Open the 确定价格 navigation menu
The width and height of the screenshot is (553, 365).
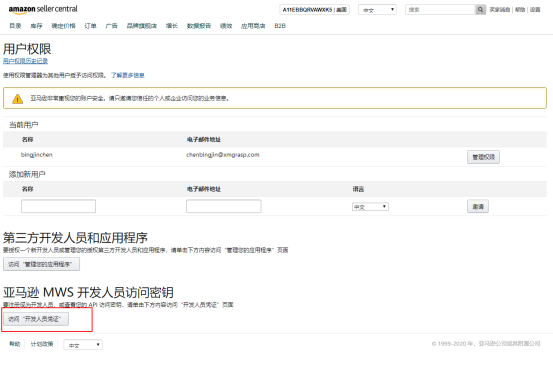[63, 26]
